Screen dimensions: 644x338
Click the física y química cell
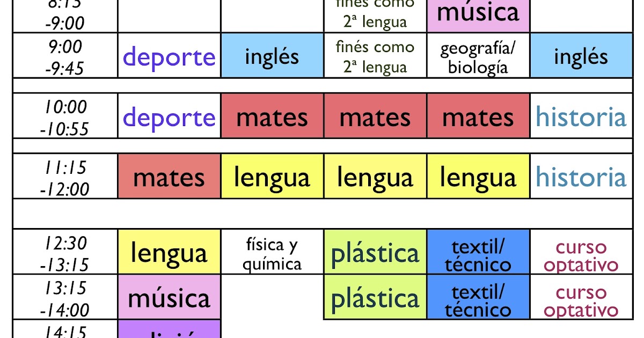click(272, 252)
